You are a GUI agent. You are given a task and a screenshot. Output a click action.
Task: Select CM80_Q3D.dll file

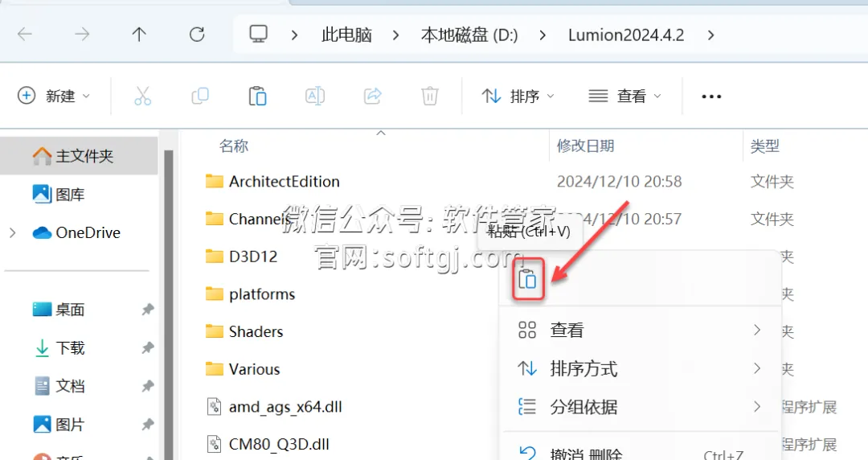click(268, 444)
